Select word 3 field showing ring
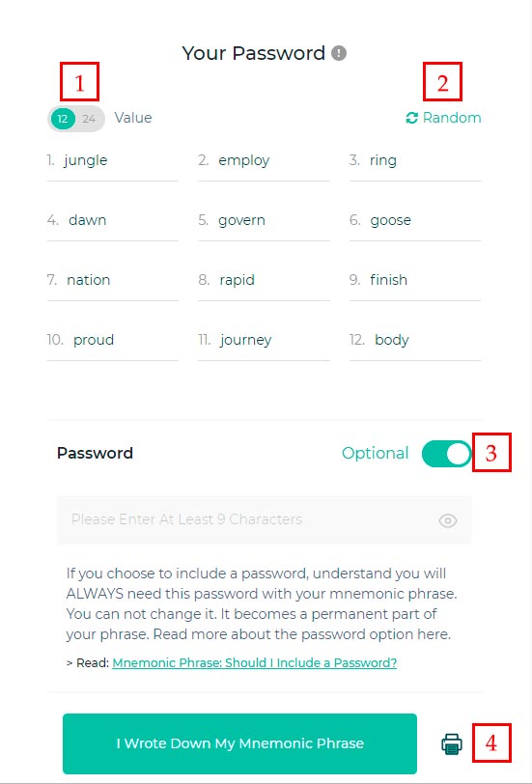 (x=415, y=162)
